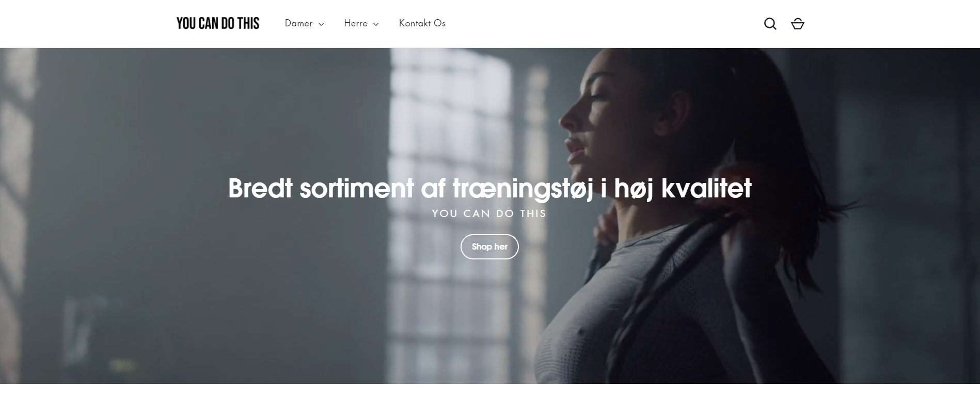This screenshot has height=416, width=980.
Task: Expand the Damer chevron arrow
Action: [x=321, y=24]
